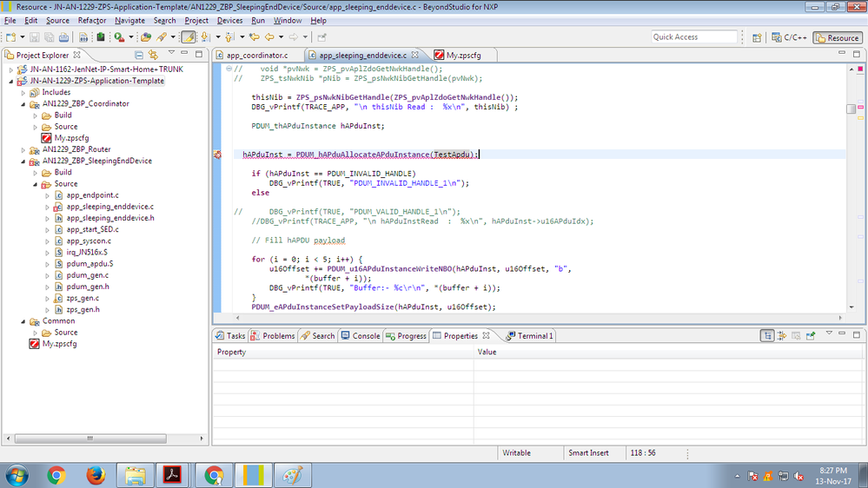Viewport: 868px width, 488px height.
Task: Open the Window menu
Action: point(288,21)
